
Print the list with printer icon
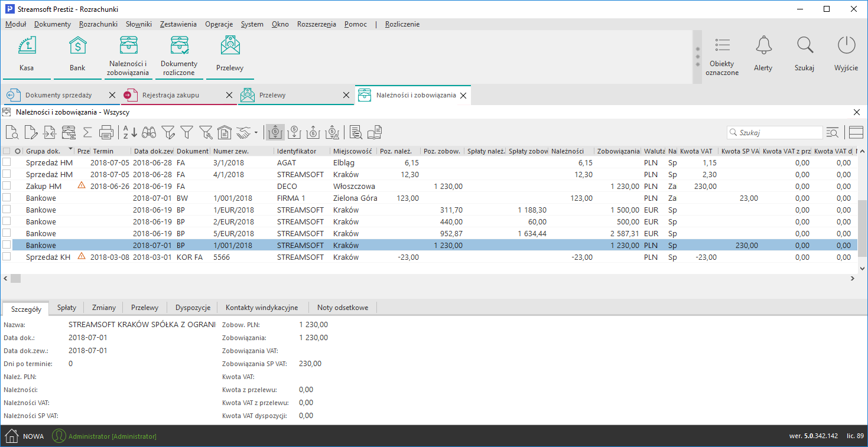[x=106, y=132]
